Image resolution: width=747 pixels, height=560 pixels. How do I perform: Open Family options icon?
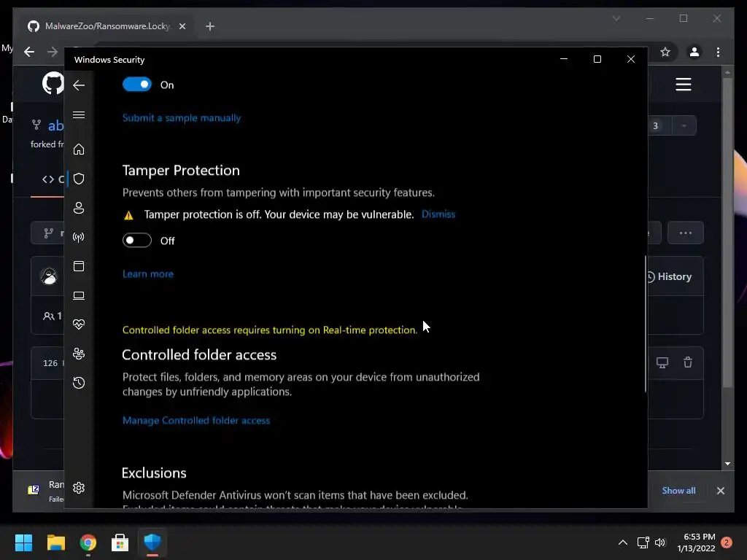click(x=79, y=354)
